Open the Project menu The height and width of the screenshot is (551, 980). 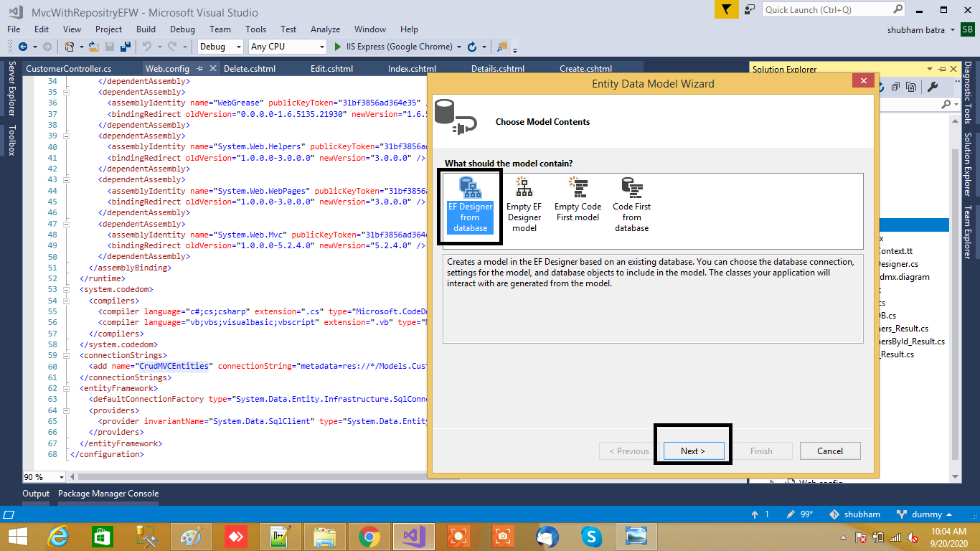click(x=108, y=29)
